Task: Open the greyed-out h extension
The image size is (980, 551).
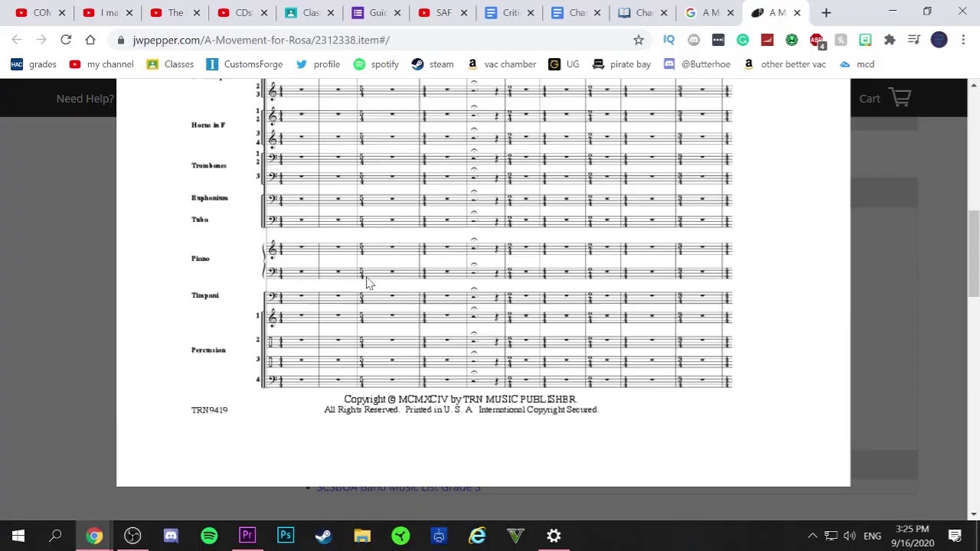Action: coord(841,40)
